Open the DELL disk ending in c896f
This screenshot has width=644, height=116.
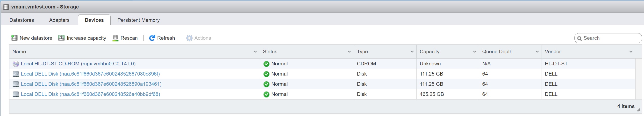(90, 74)
